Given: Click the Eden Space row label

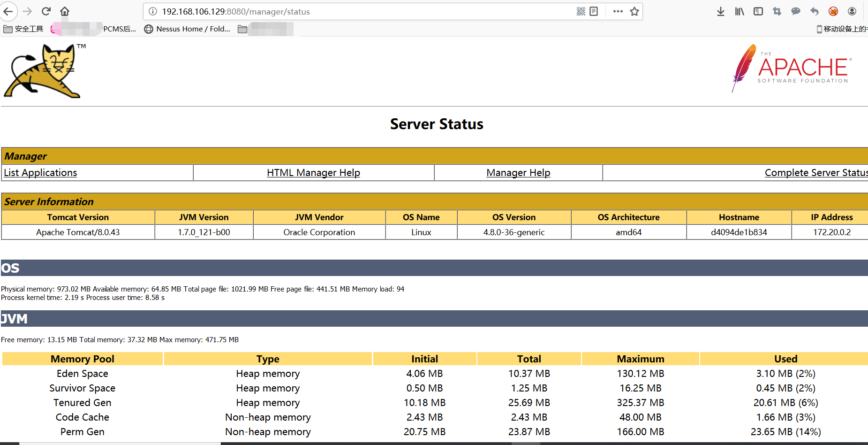Looking at the screenshot, I should (x=83, y=374).
